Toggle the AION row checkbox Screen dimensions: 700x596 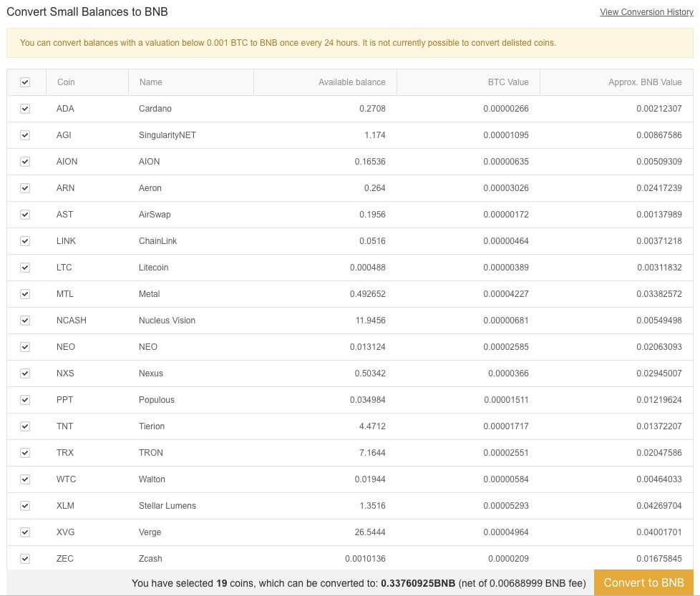point(25,162)
